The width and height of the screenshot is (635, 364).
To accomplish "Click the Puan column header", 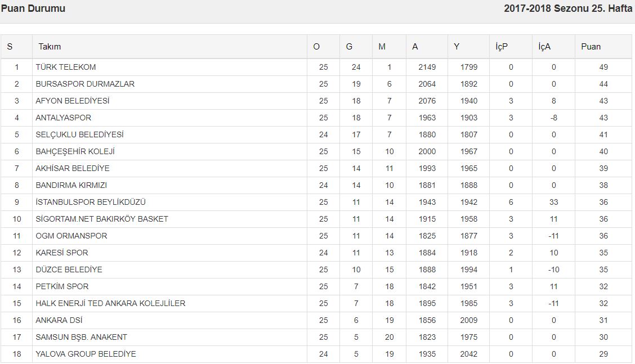I will click(591, 47).
